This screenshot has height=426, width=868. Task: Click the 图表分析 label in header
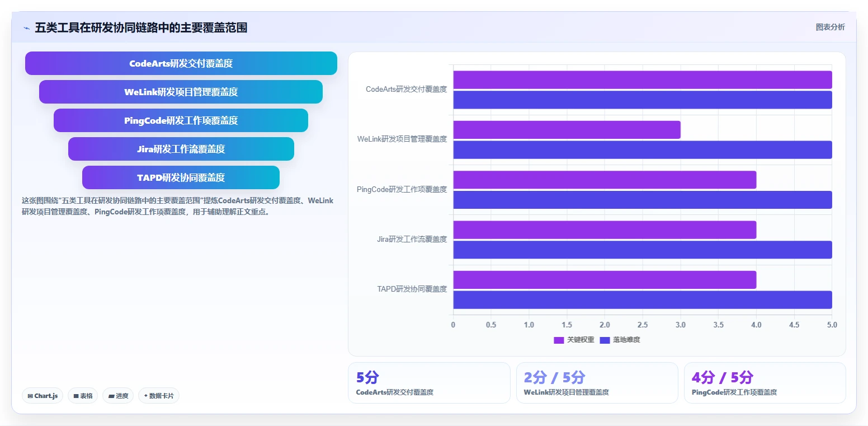831,27
